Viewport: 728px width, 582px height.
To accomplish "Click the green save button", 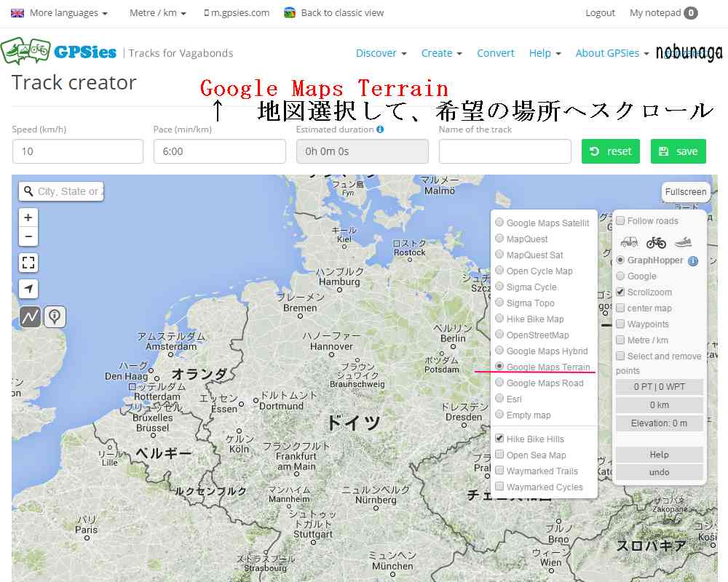I will point(678,151).
